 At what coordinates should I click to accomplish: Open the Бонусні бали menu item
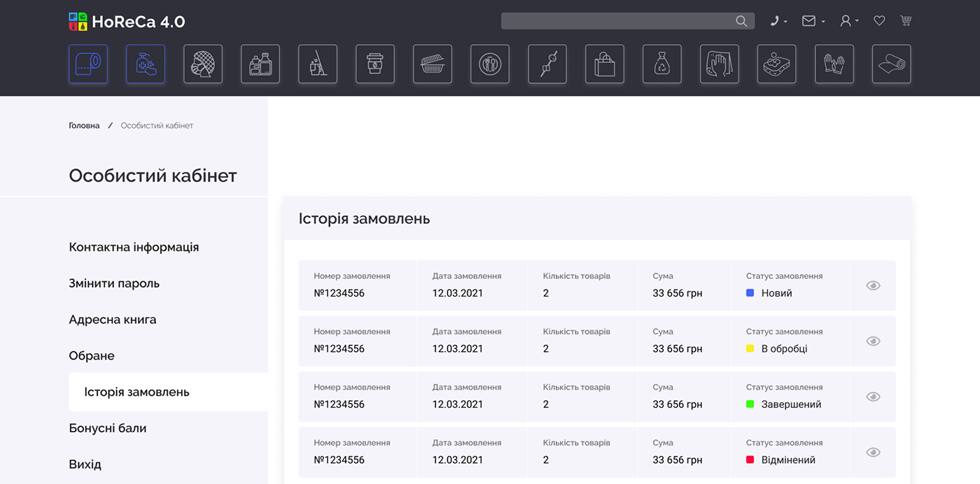[108, 428]
